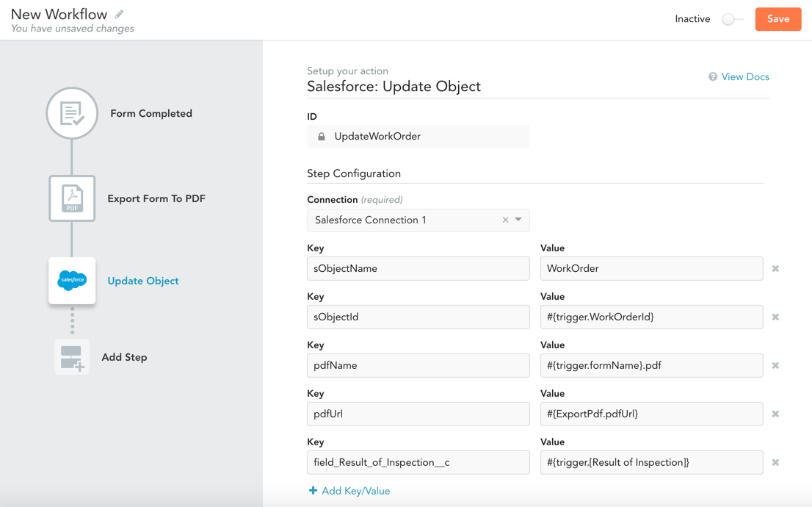Open the Export Form To PDF step icon

coord(72,198)
